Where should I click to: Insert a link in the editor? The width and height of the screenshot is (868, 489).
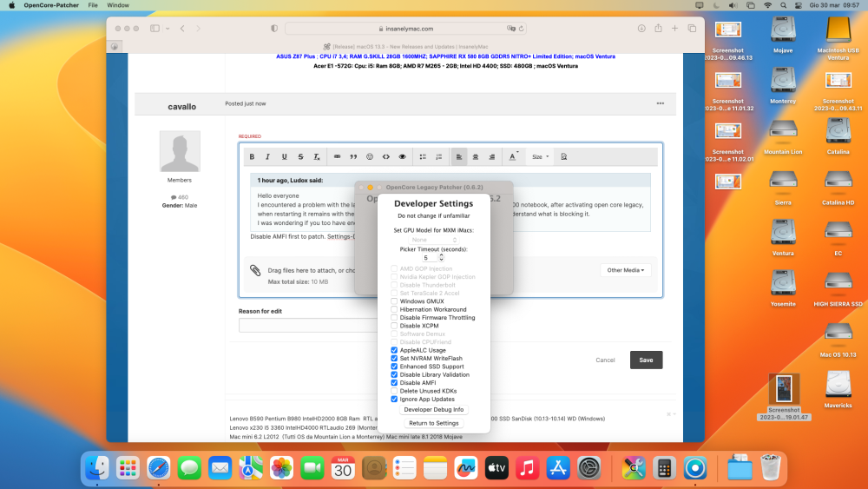(x=337, y=156)
